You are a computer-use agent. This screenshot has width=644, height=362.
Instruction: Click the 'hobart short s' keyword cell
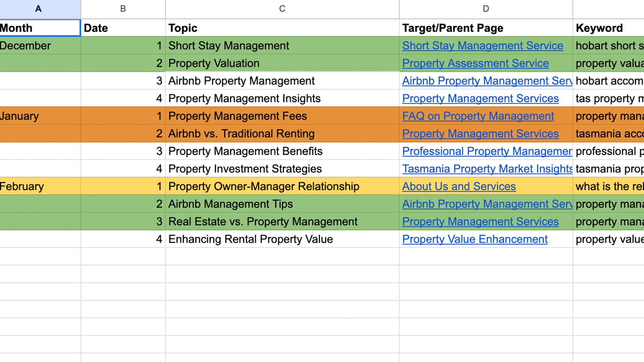[x=608, y=46]
